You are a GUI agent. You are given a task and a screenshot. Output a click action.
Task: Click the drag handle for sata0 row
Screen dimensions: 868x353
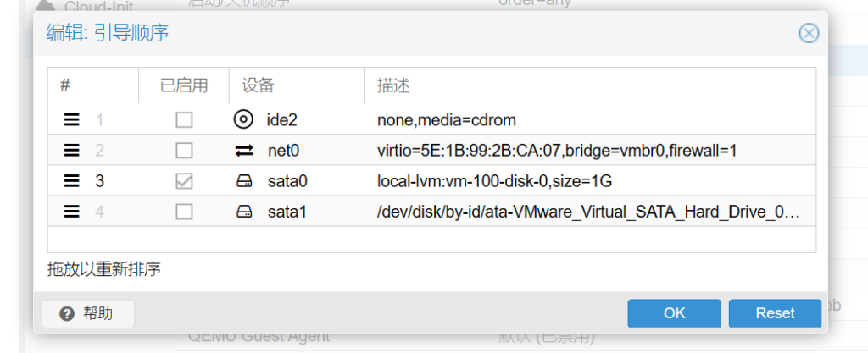click(72, 181)
